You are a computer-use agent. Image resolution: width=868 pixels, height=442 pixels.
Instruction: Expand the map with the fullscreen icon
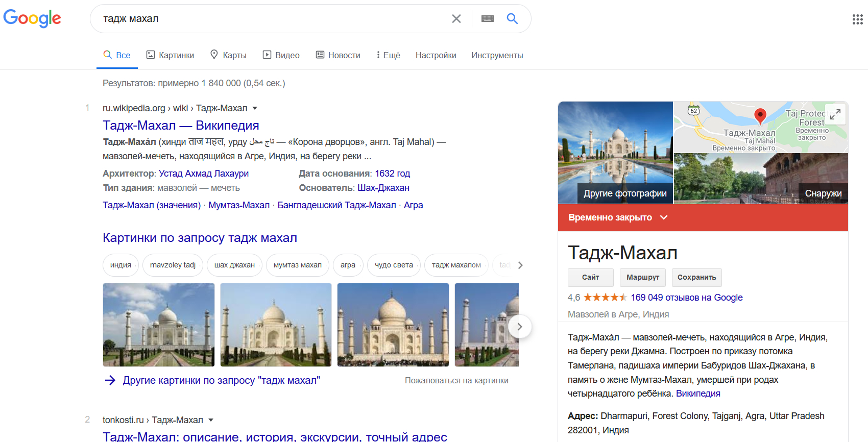point(835,115)
